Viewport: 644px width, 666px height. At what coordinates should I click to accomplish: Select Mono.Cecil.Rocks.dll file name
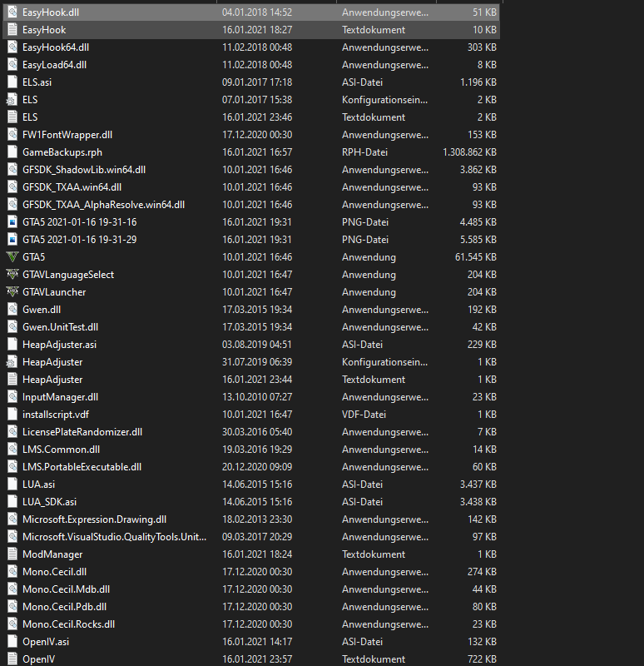tap(69, 624)
